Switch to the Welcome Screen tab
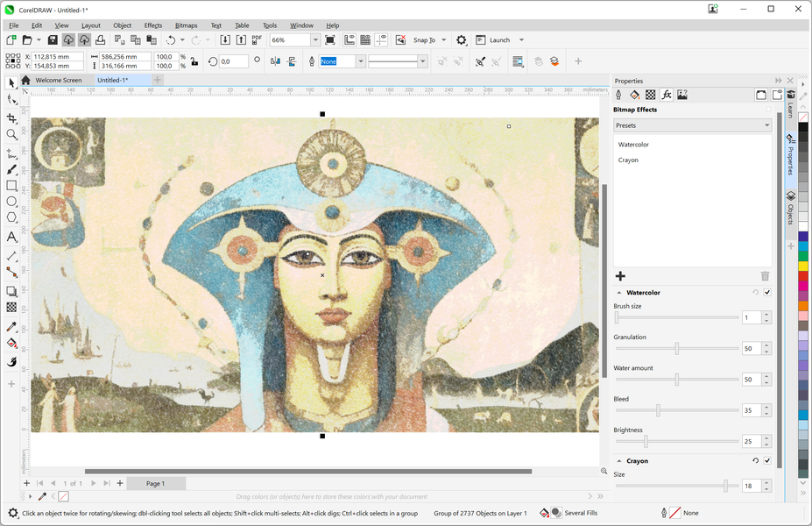Viewport: 812px width, 526px height. 58,80
